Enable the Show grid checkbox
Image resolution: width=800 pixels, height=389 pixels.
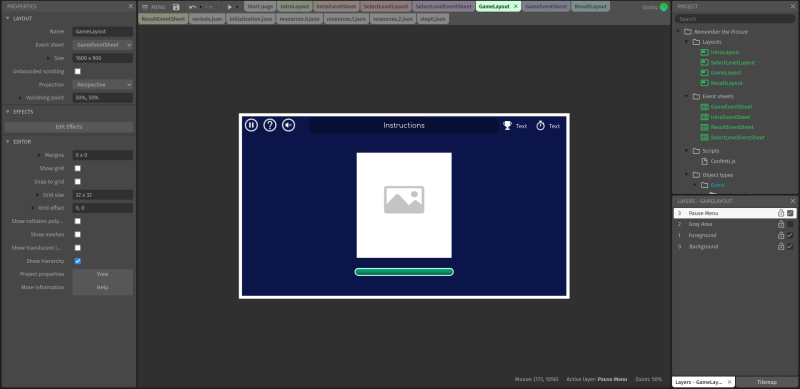click(x=78, y=168)
